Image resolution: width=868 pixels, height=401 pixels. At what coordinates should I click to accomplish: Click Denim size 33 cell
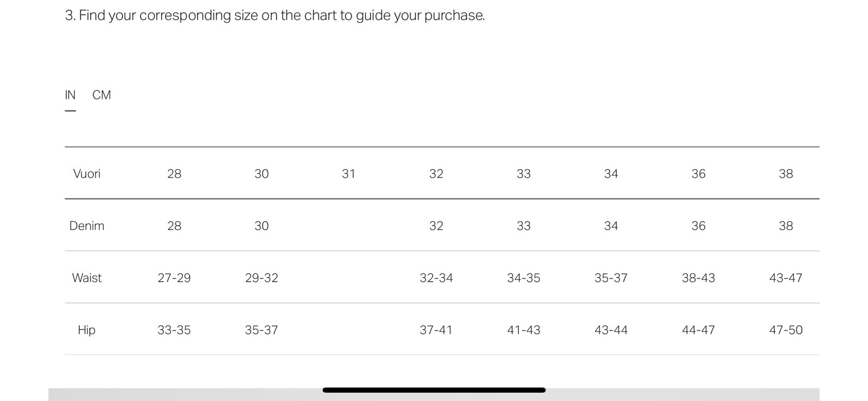[x=524, y=226]
